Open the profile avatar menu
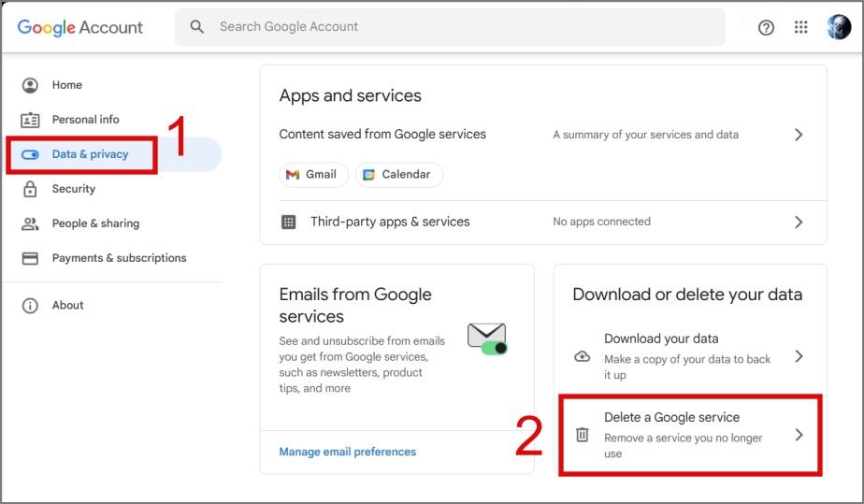 pos(839,26)
